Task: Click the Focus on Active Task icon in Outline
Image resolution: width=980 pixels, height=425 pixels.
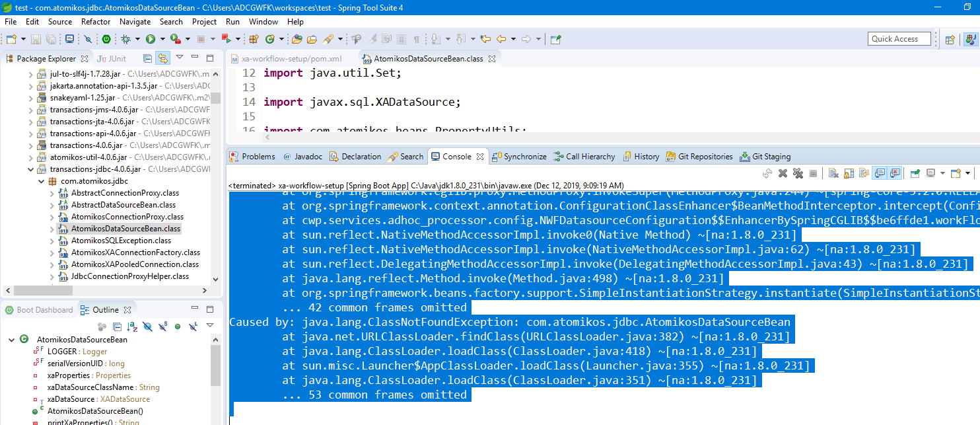Action: tap(102, 327)
